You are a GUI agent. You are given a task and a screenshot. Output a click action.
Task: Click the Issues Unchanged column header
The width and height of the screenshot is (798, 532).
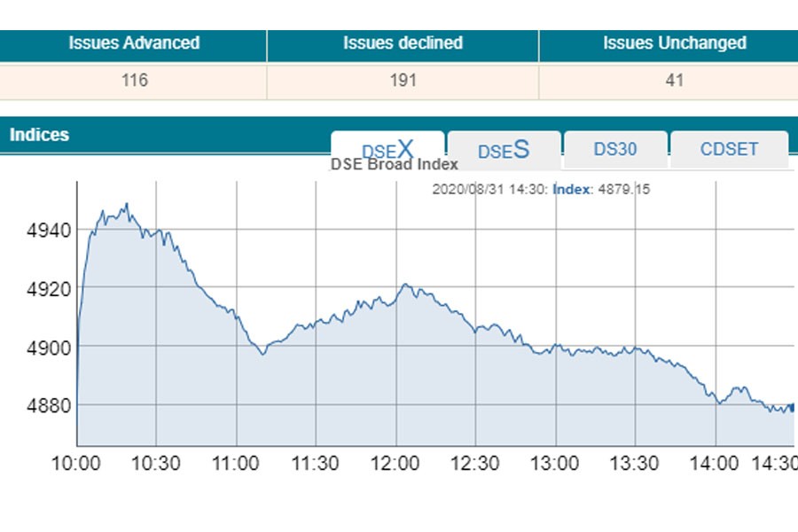click(x=674, y=43)
